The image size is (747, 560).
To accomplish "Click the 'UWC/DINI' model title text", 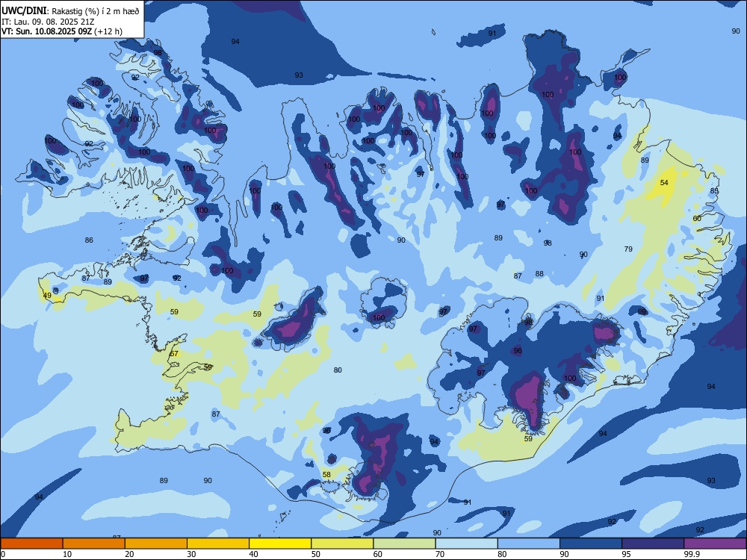I will [x=24, y=10].
